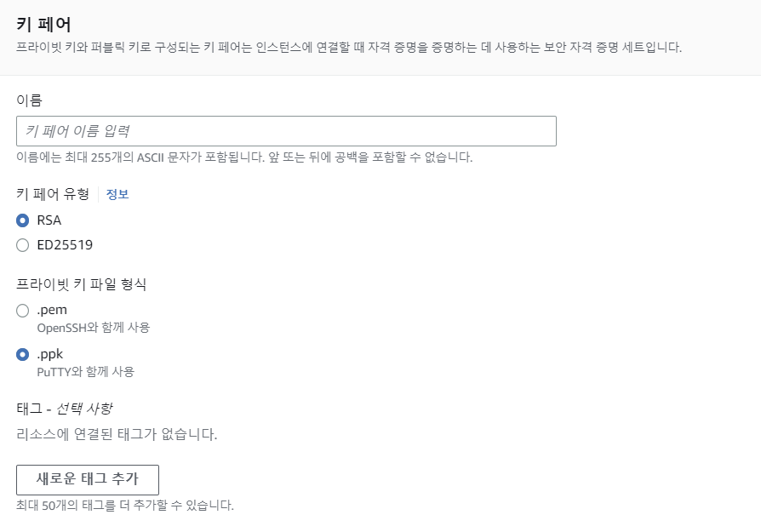Choose the ED25519 radio button
This screenshot has height=532, width=761.
click(x=23, y=246)
